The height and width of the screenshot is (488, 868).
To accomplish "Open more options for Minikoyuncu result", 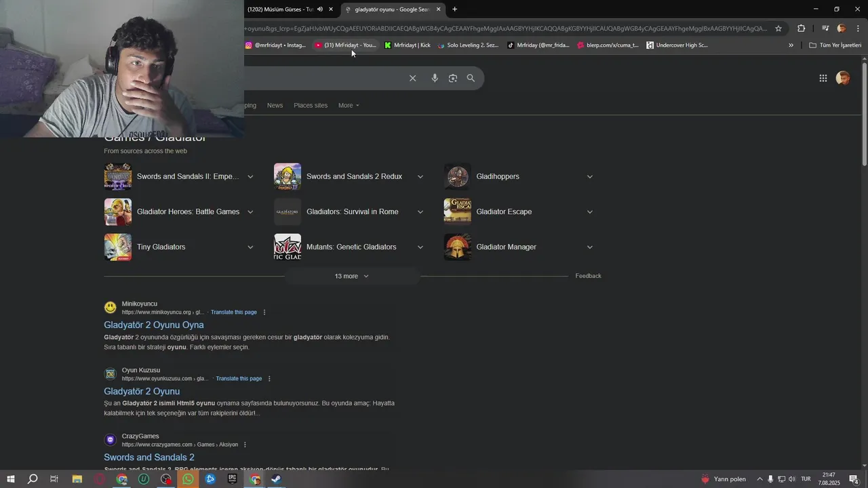I will point(264,312).
